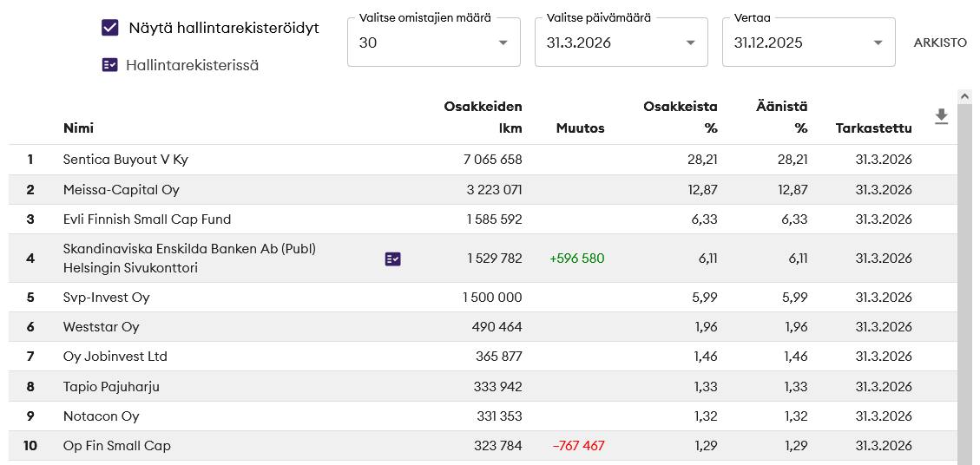The height and width of the screenshot is (465, 980).
Task: Click the Tarkastettu column header
Action: (874, 128)
